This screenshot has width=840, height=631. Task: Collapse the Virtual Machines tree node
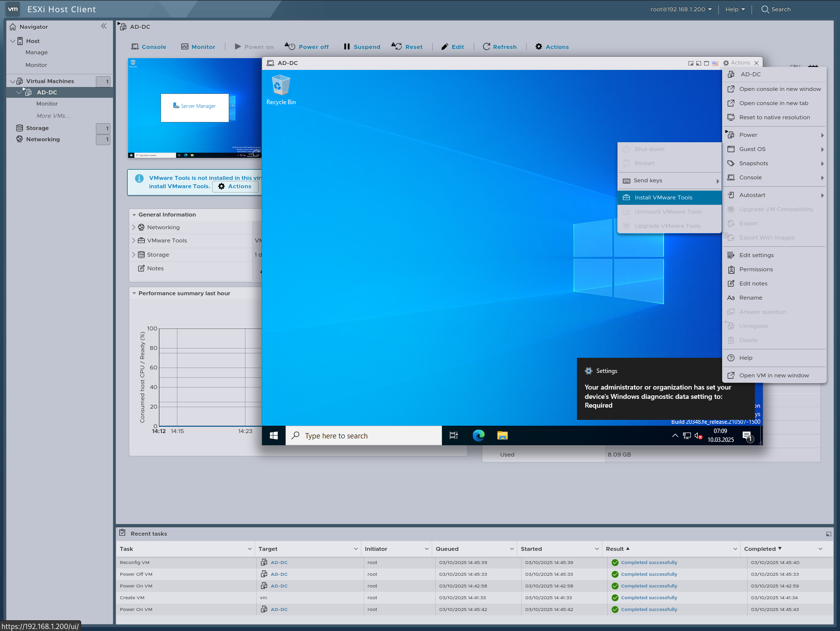tap(12, 81)
